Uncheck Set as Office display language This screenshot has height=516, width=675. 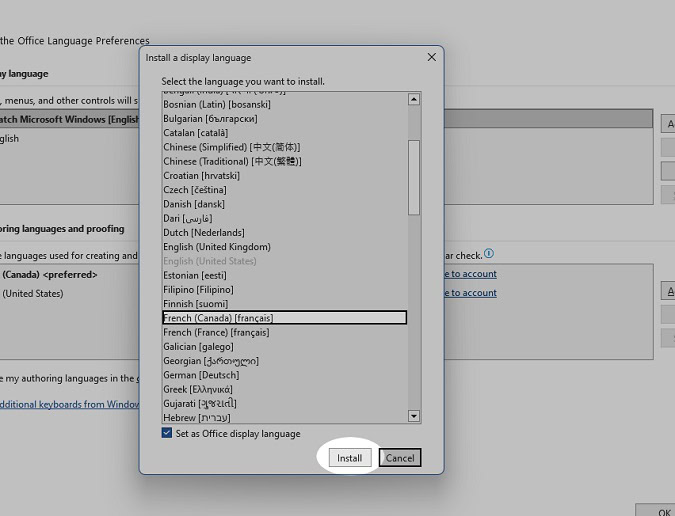[167, 433]
